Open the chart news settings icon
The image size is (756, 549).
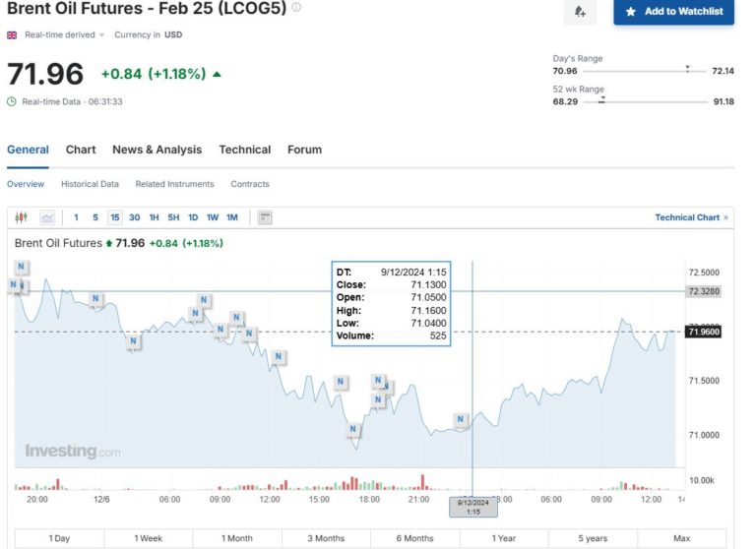[x=265, y=217]
